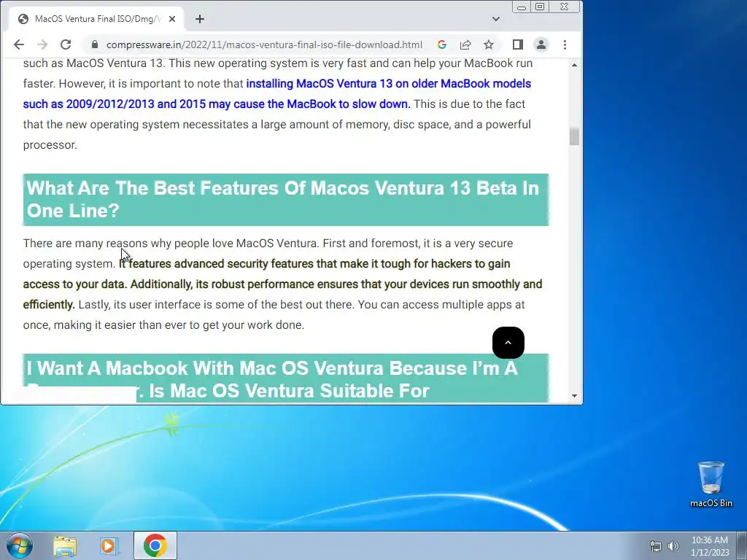Click the scrollbar down arrow
Image resolution: width=747 pixels, height=560 pixels.
(574, 396)
